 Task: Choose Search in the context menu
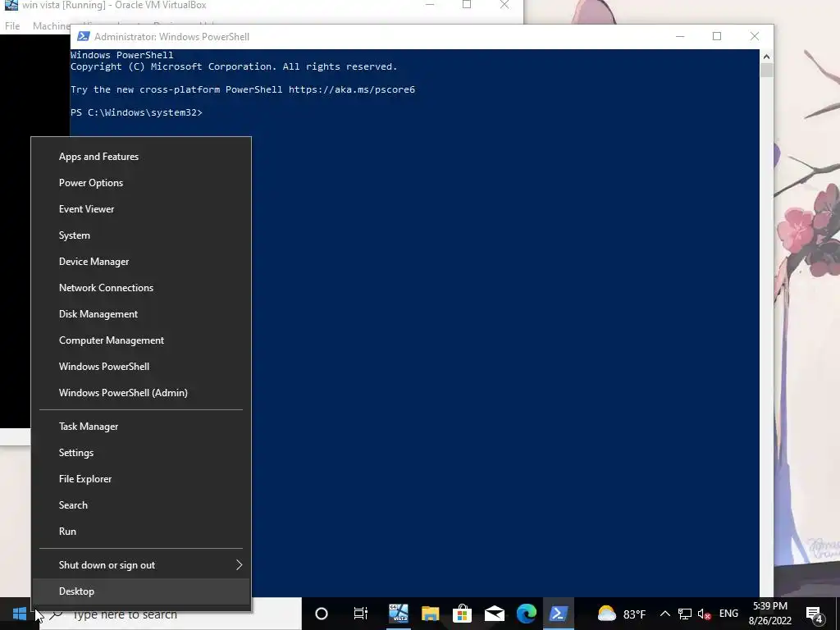tap(141, 505)
